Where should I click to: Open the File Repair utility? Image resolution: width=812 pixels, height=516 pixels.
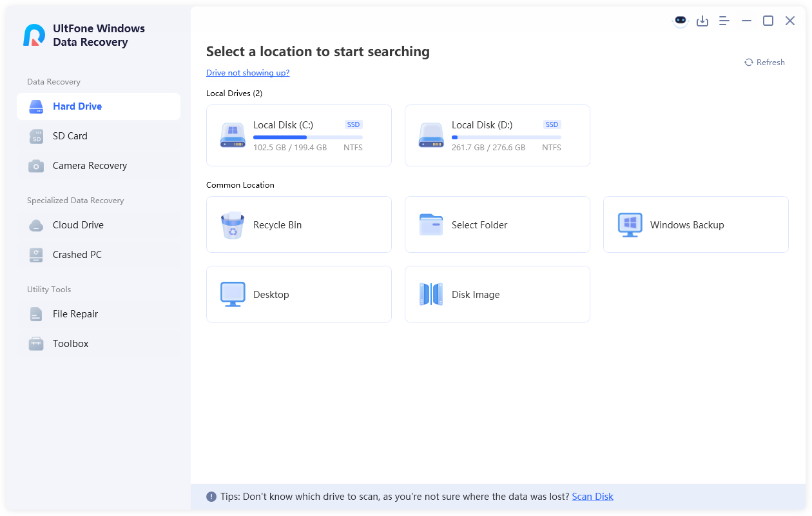click(74, 314)
